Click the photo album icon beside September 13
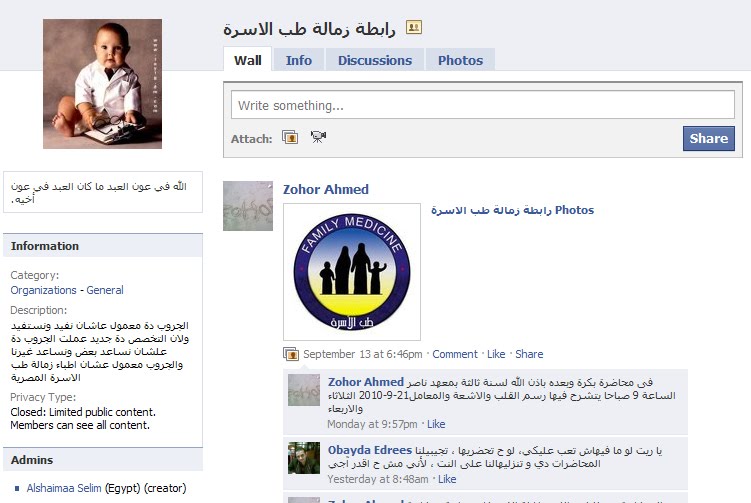751x503 pixels. coord(291,354)
